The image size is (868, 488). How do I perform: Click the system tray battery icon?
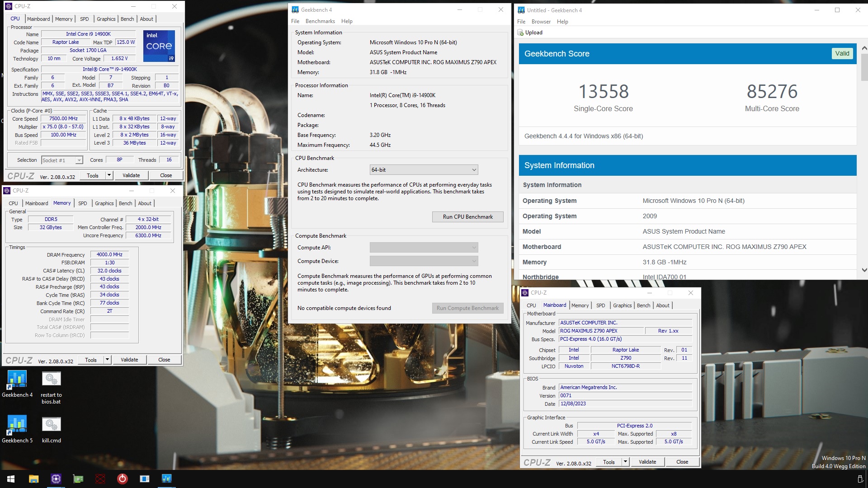pos(860,479)
